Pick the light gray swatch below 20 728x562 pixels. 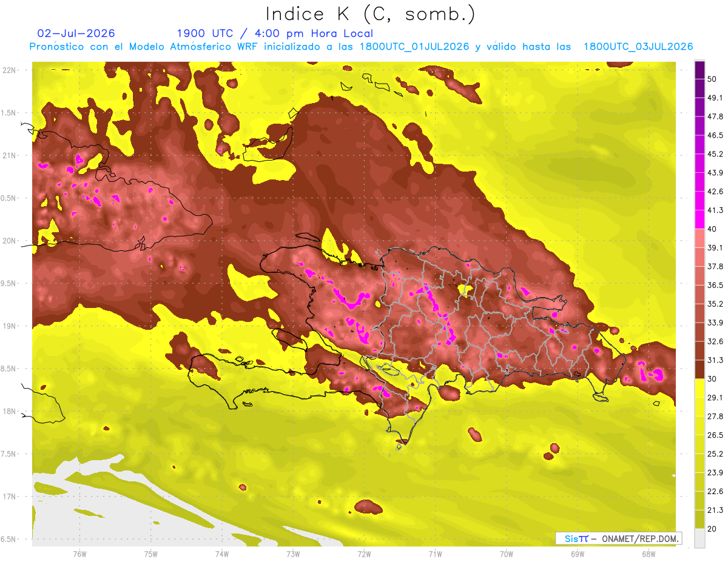click(x=700, y=538)
